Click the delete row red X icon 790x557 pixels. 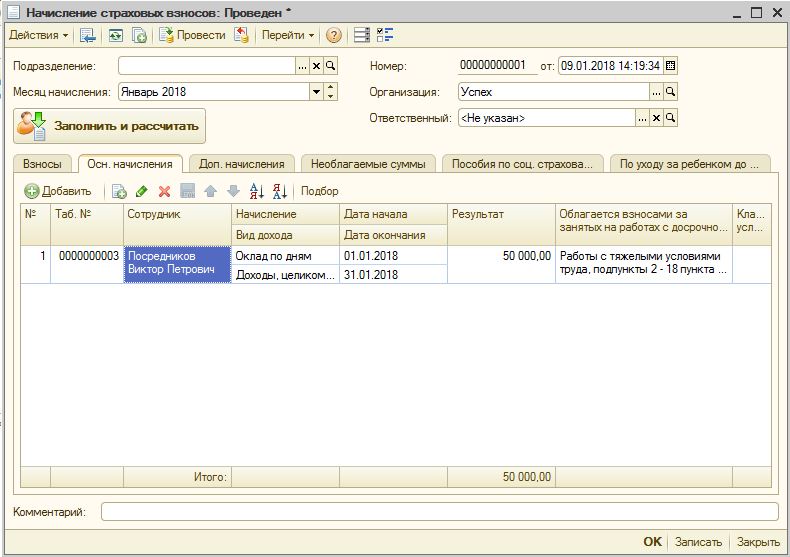[164, 191]
